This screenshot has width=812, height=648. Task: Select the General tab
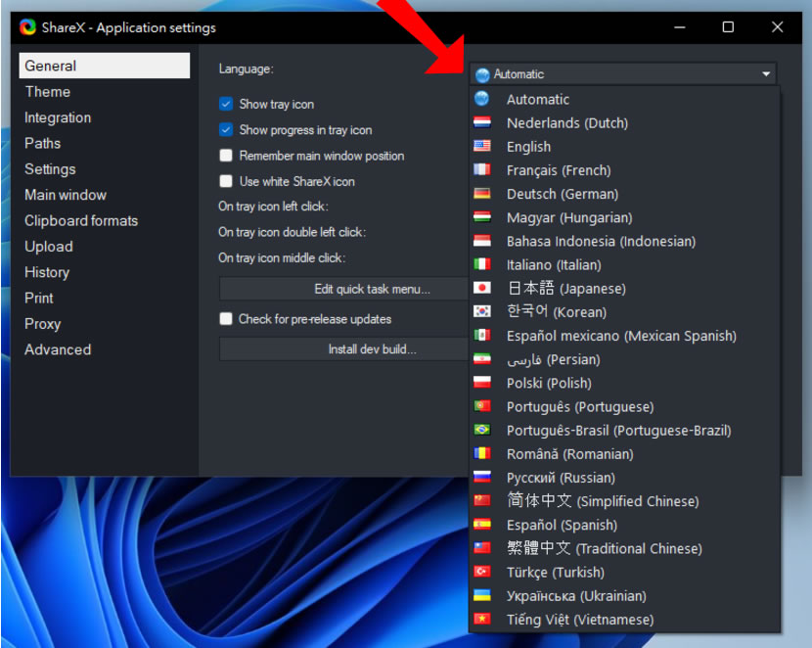105,66
